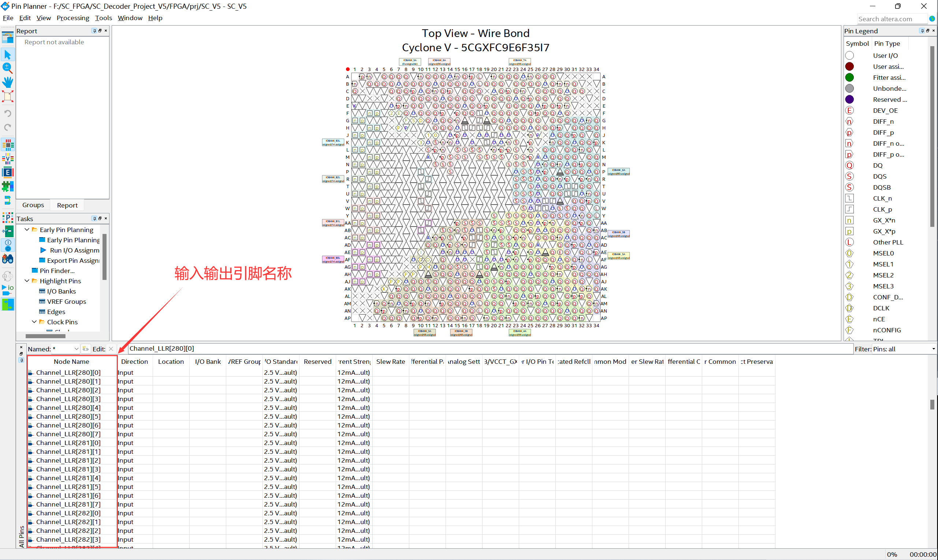The height and width of the screenshot is (560, 938).
Task: Click the red User assigned legend swatch
Action: (x=849, y=66)
